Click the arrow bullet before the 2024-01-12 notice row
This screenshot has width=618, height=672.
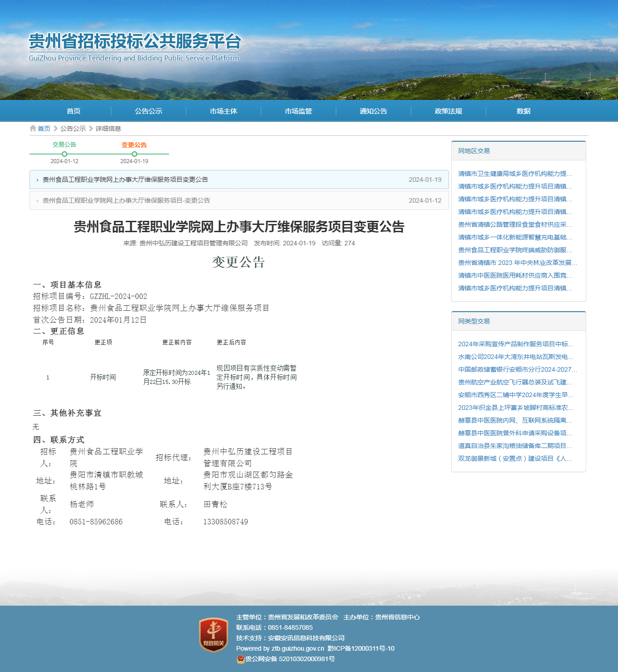(37, 201)
